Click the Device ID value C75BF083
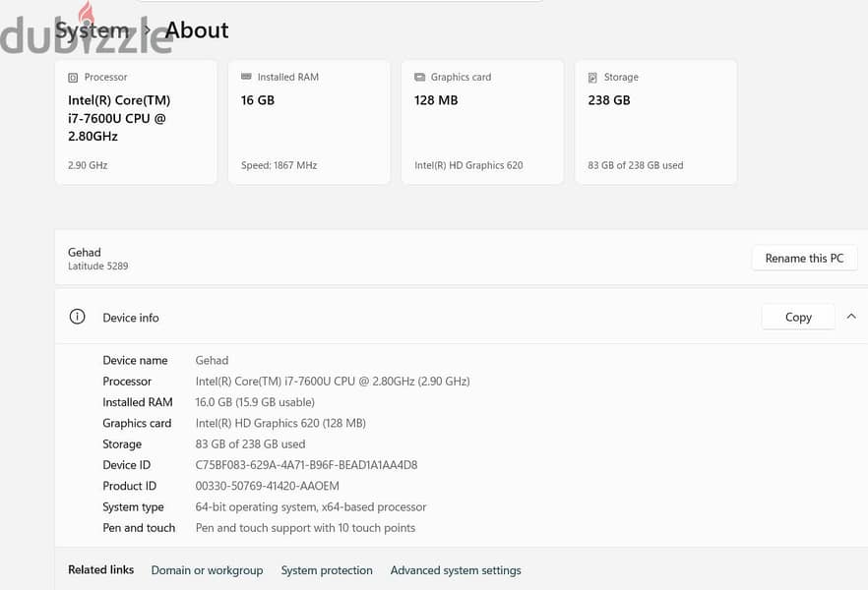 tap(306, 465)
